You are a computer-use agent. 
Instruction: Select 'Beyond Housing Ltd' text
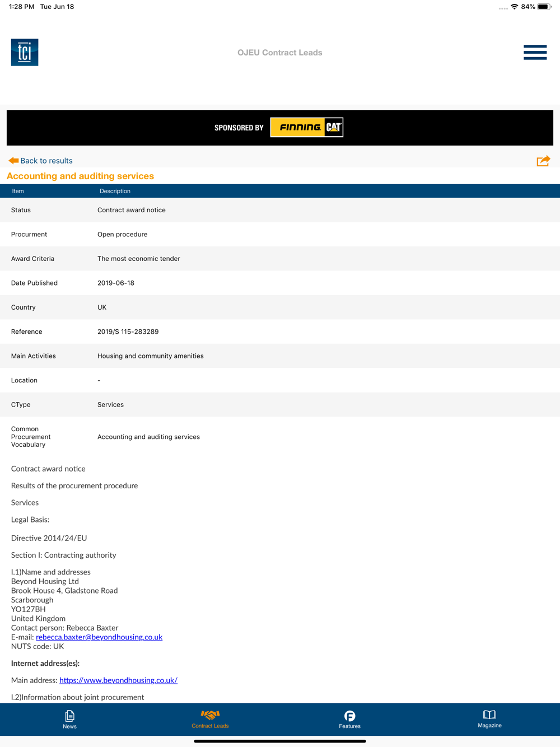click(x=45, y=581)
